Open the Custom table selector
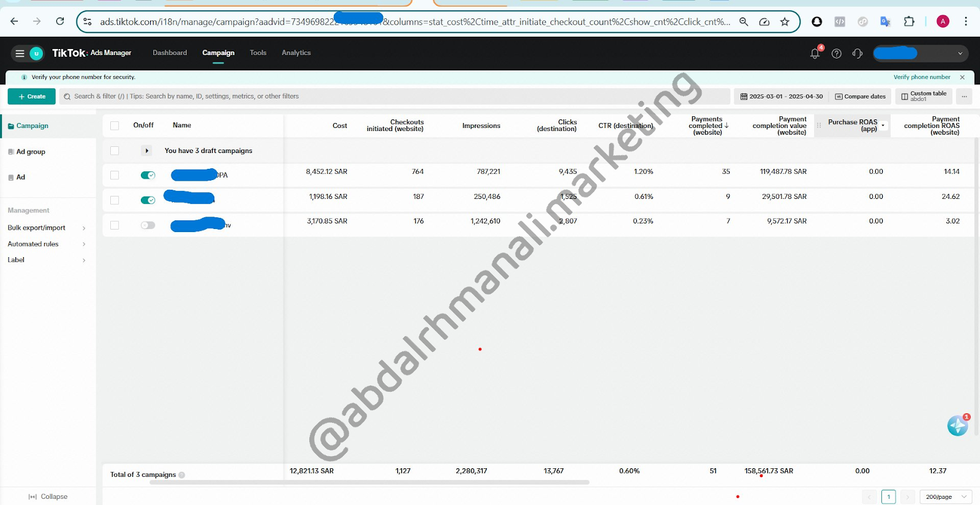Image resolution: width=980 pixels, height=505 pixels. click(x=924, y=96)
